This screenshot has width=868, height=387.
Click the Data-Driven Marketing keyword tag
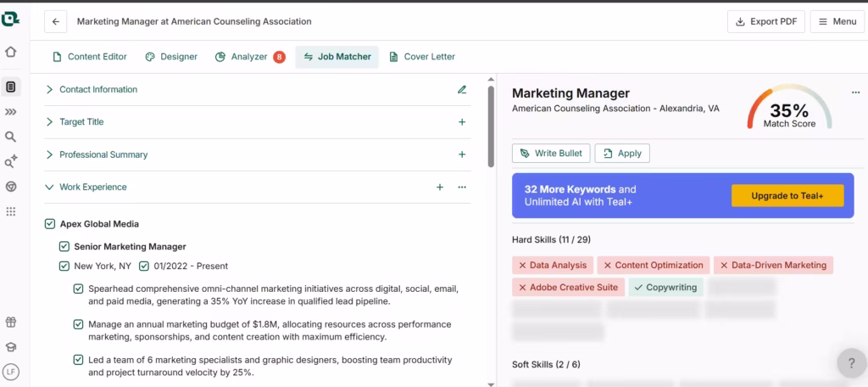click(x=773, y=265)
